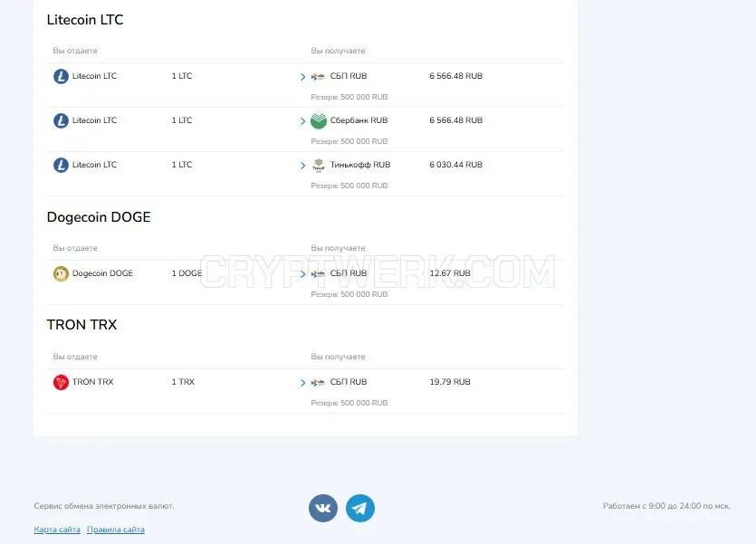Click 'Сервис обмена электронных валют' footer text
Image resolution: width=756 pixels, height=544 pixels.
tap(104, 506)
